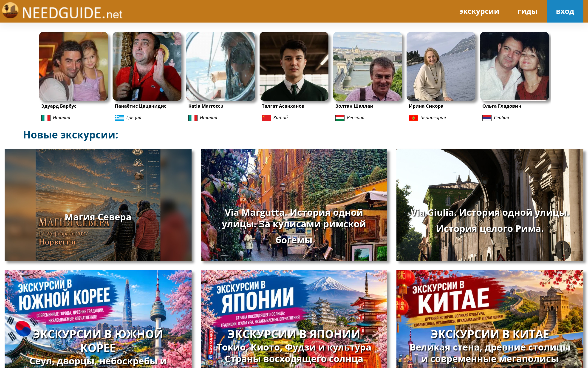Screen dimensions: 588x368
Task: Open guide photo of Ирина Сикора
Action: 441,66
